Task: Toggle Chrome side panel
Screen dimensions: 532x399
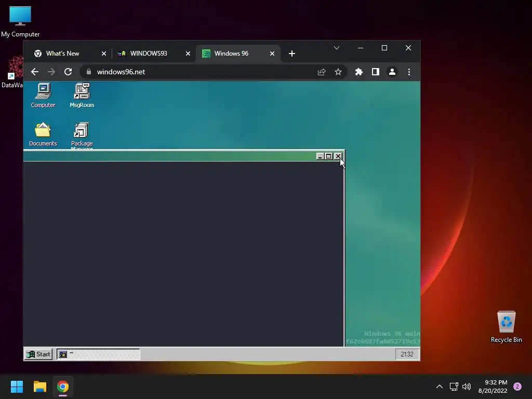Action: [376, 72]
